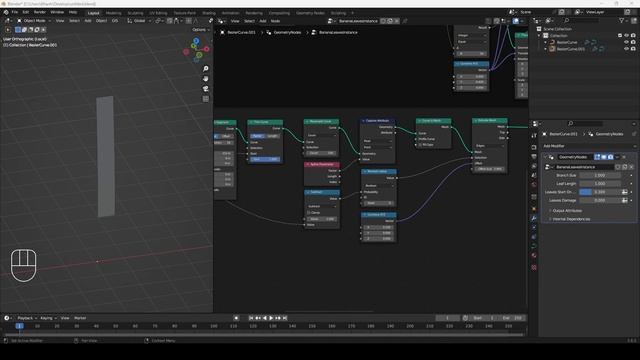Click the Factor mode button in Trim Curve node

(x=258, y=136)
